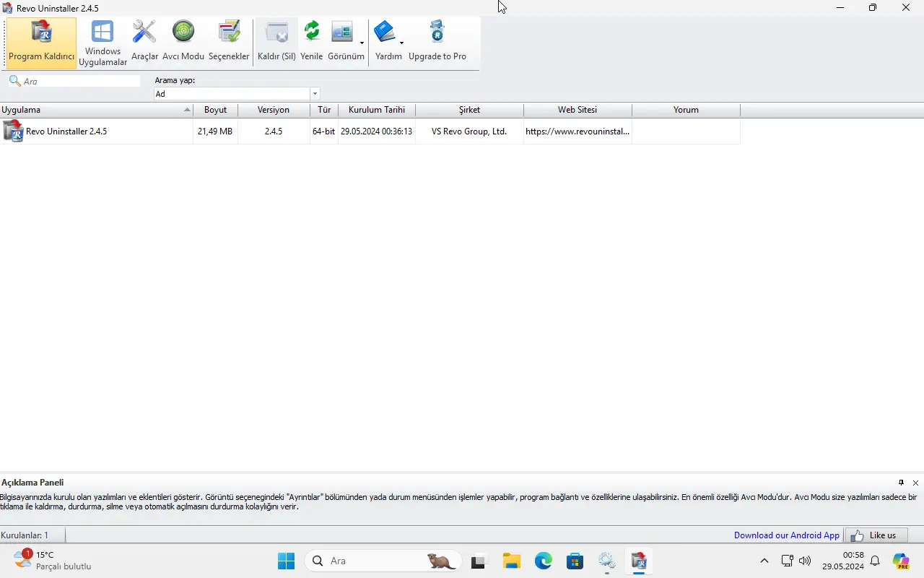This screenshot has width=924, height=578.
Task: Open Task View on taskbar
Action: pyautogui.click(x=478, y=561)
